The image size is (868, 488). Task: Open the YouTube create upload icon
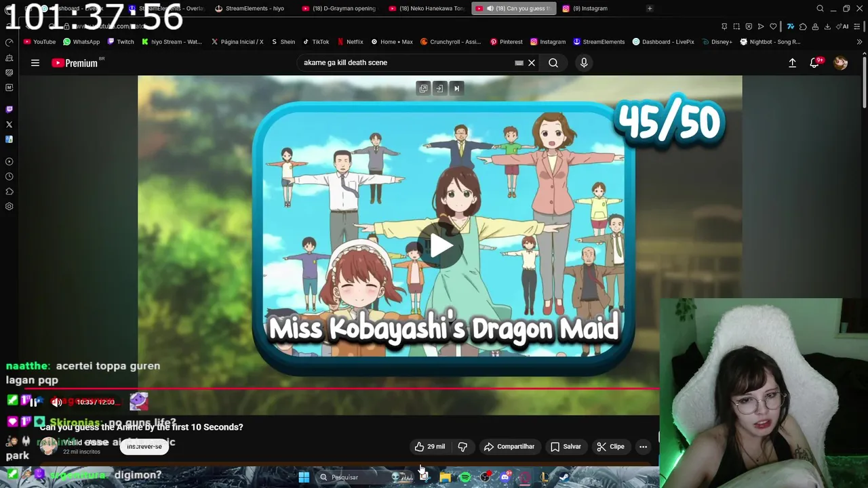click(x=792, y=63)
